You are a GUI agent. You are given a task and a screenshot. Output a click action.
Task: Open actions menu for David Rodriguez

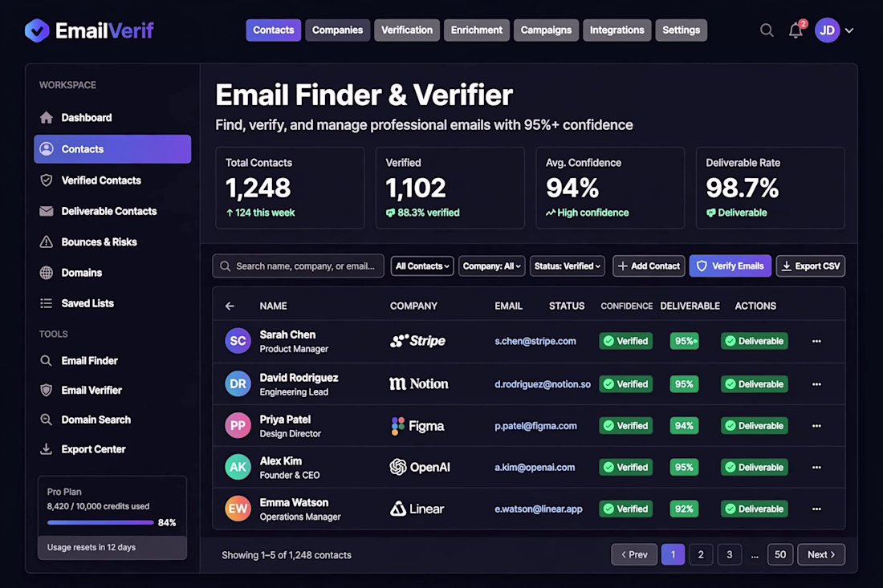(816, 384)
